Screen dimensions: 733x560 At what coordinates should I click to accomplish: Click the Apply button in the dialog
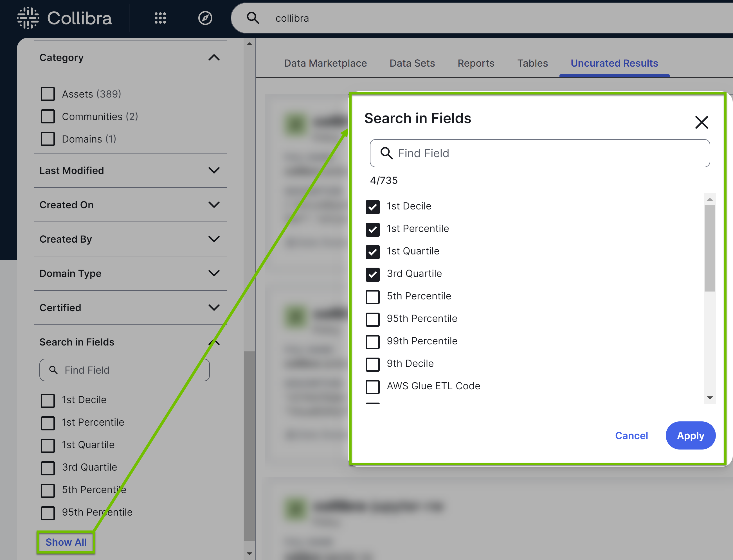(690, 435)
